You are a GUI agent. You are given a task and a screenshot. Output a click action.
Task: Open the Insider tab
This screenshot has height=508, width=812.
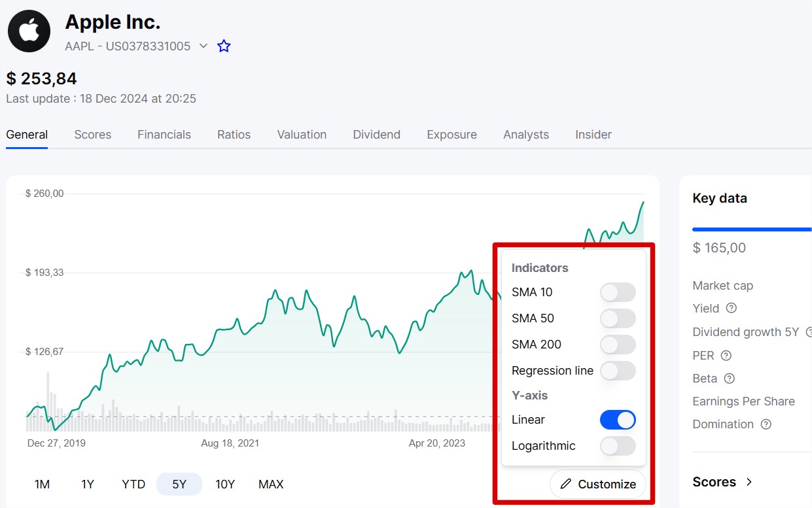pyautogui.click(x=593, y=135)
